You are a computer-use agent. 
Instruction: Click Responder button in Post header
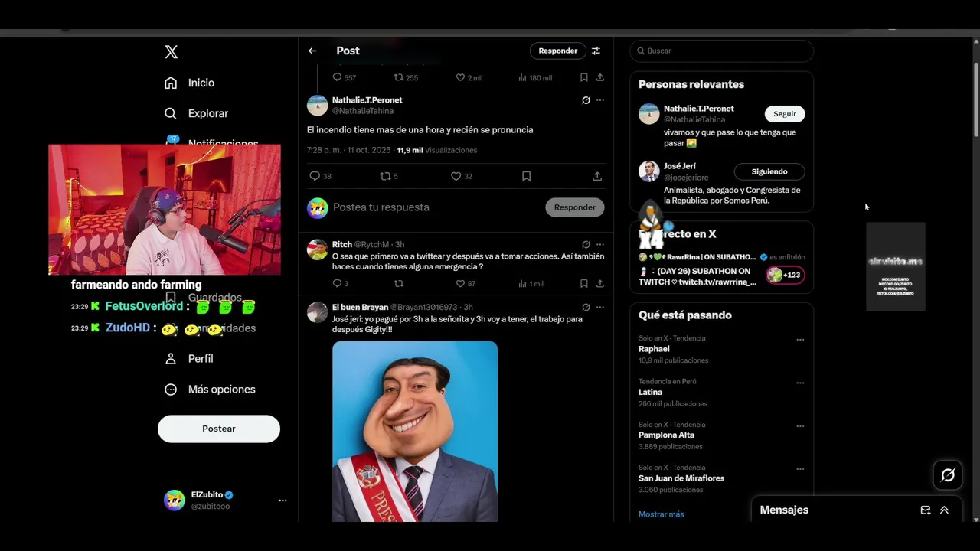557,51
